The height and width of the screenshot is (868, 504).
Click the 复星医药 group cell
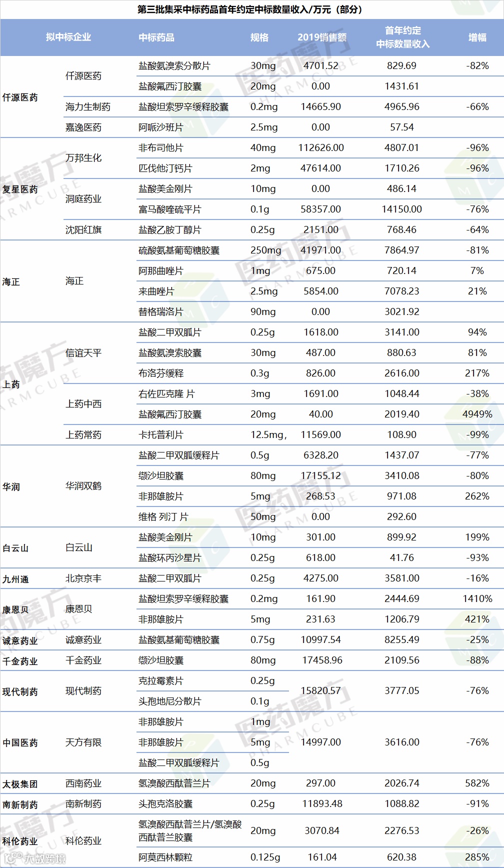[x=20, y=189]
